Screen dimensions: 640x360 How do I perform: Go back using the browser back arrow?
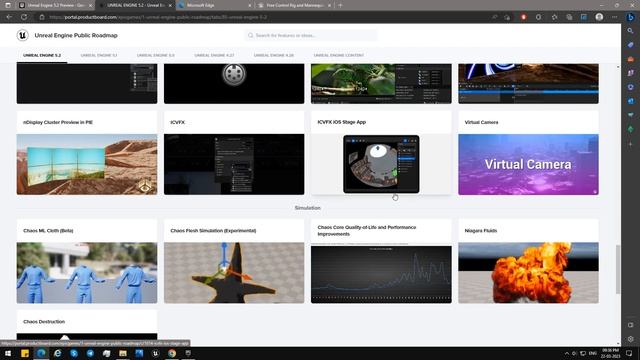[x=9, y=17]
